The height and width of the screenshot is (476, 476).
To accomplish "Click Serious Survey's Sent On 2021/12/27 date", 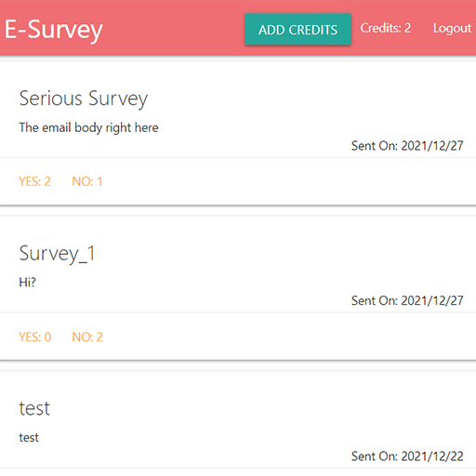I will click(x=407, y=146).
